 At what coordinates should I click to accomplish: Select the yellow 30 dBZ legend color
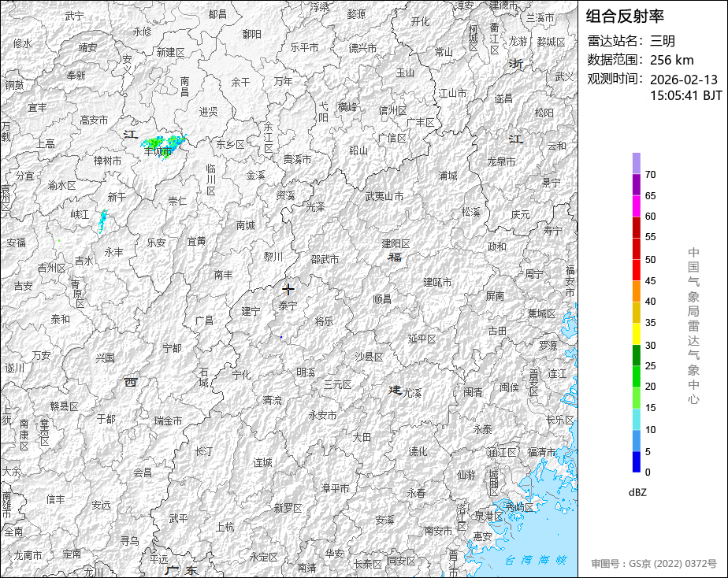[x=636, y=334]
